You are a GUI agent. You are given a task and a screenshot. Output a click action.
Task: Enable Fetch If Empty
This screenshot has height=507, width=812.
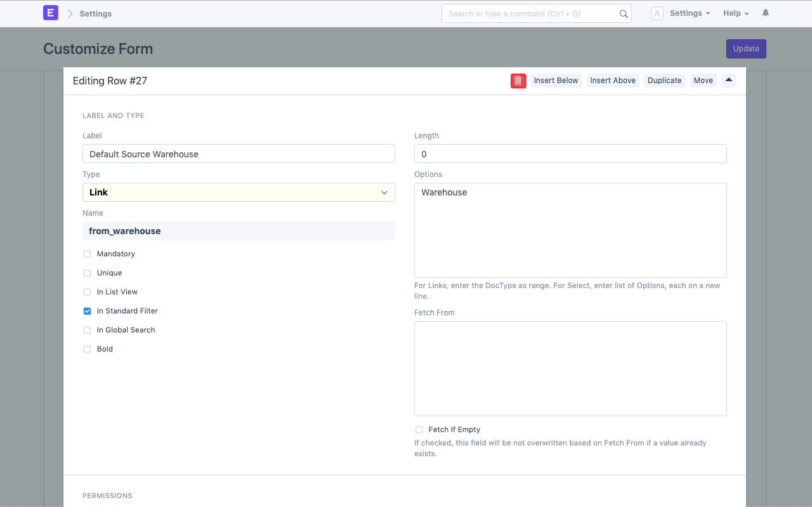pyautogui.click(x=419, y=430)
